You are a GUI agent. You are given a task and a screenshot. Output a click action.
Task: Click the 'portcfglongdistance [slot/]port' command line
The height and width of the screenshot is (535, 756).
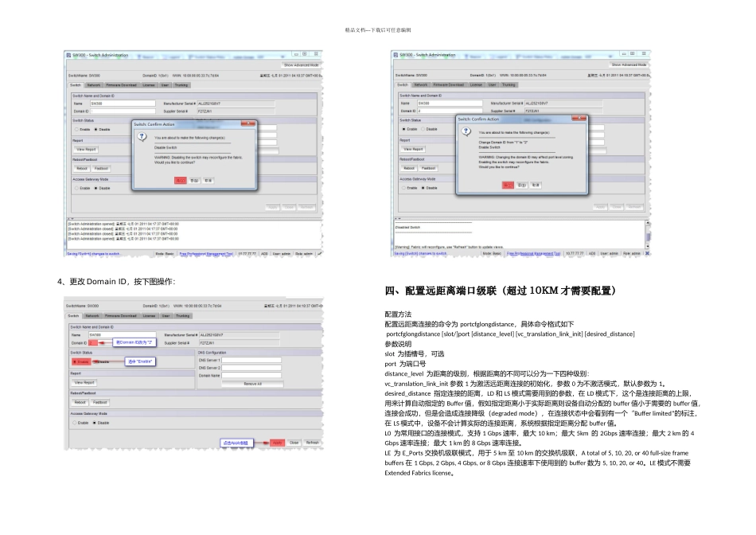(x=510, y=334)
